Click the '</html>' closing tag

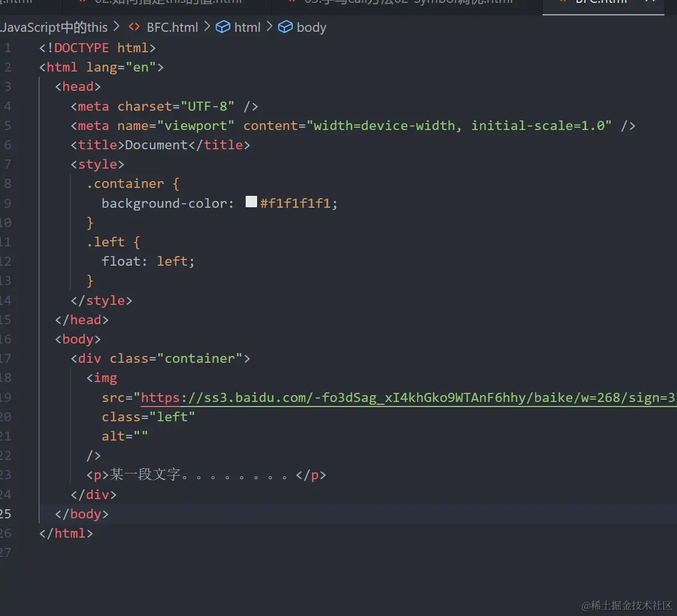pyautogui.click(x=66, y=533)
